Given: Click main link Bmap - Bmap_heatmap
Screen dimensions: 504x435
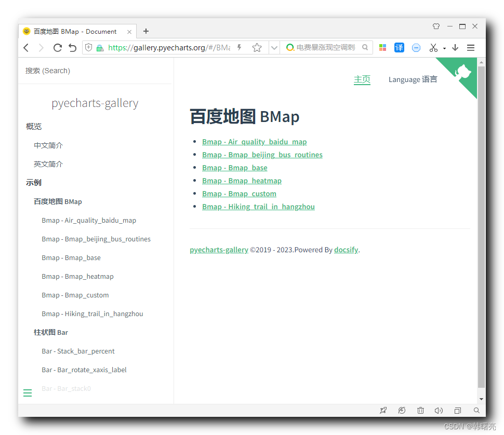Looking at the screenshot, I should click(242, 181).
